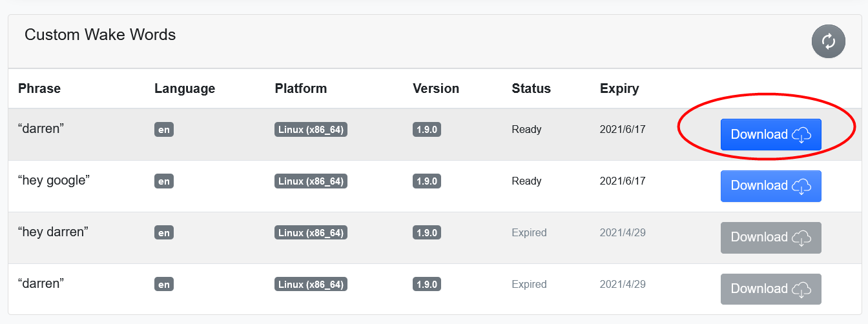Click "Linux (x86_64)" badge in "hey darren" row
Viewport: 868px width, 324px height.
coord(311,233)
